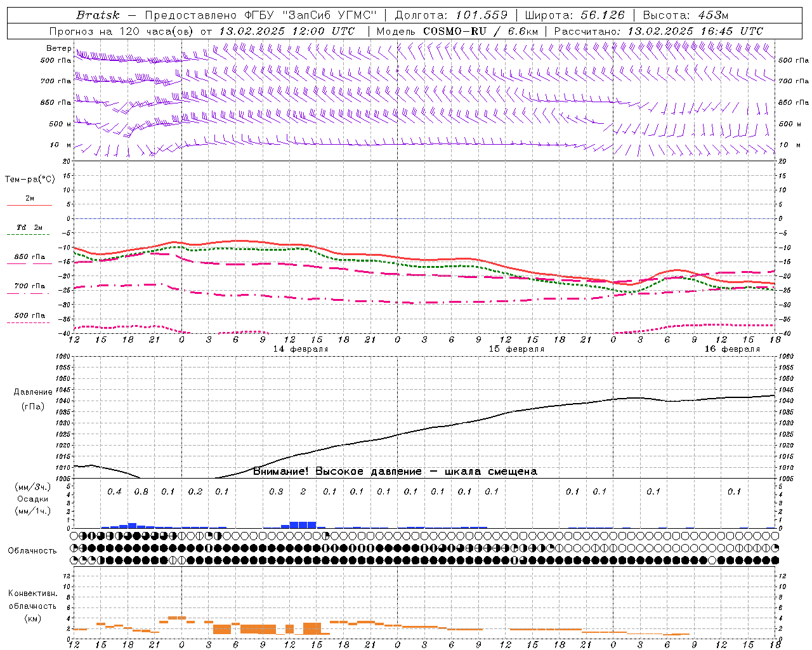
Task: Select the latitude value Широта: 56.126
Action: point(575,15)
